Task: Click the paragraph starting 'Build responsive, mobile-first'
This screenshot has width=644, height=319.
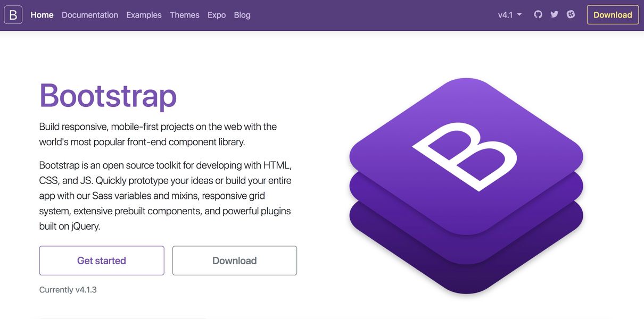Action: (158, 134)
